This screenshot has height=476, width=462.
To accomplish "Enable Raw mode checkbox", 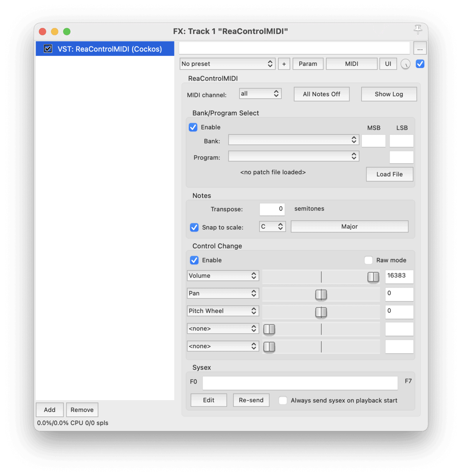I will 368,260.
